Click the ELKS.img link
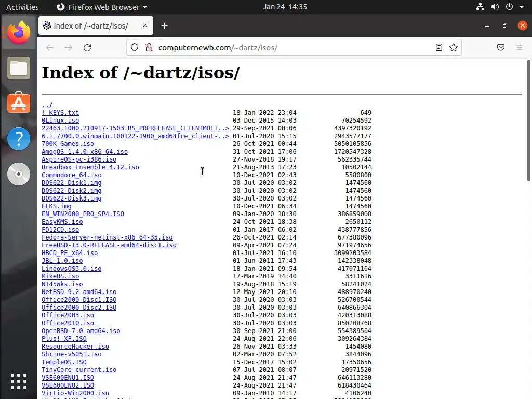 (56, 206)
